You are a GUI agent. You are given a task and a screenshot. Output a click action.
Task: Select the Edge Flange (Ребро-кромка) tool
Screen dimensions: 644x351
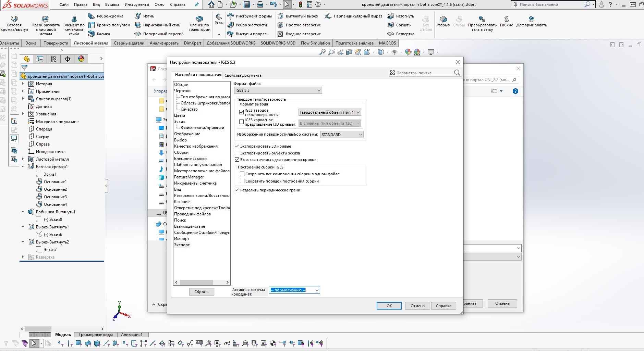106,16
